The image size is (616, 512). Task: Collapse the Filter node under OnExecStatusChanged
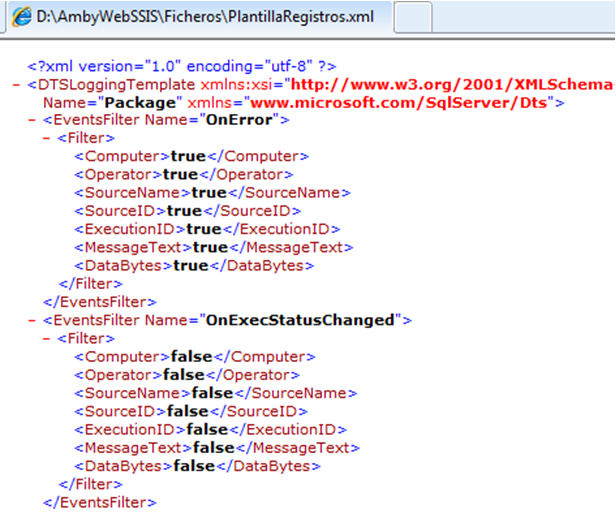point(48,339)
